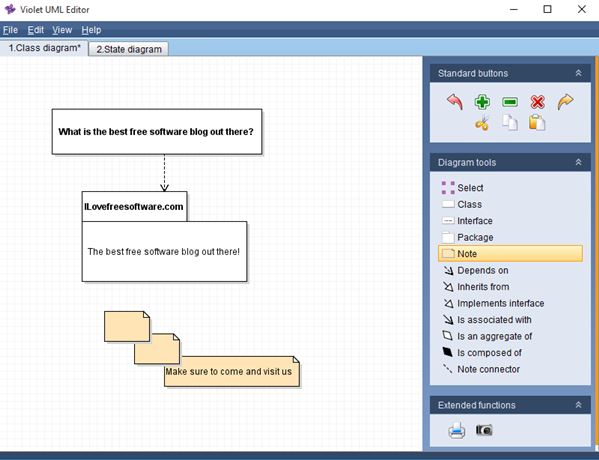Click the green plus Zoom in icon
599x460 pixels.
[x=482, y=102]
